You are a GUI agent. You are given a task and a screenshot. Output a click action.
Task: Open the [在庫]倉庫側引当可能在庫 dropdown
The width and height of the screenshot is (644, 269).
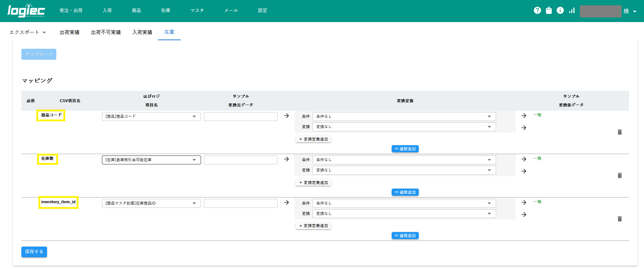[151, 160]
